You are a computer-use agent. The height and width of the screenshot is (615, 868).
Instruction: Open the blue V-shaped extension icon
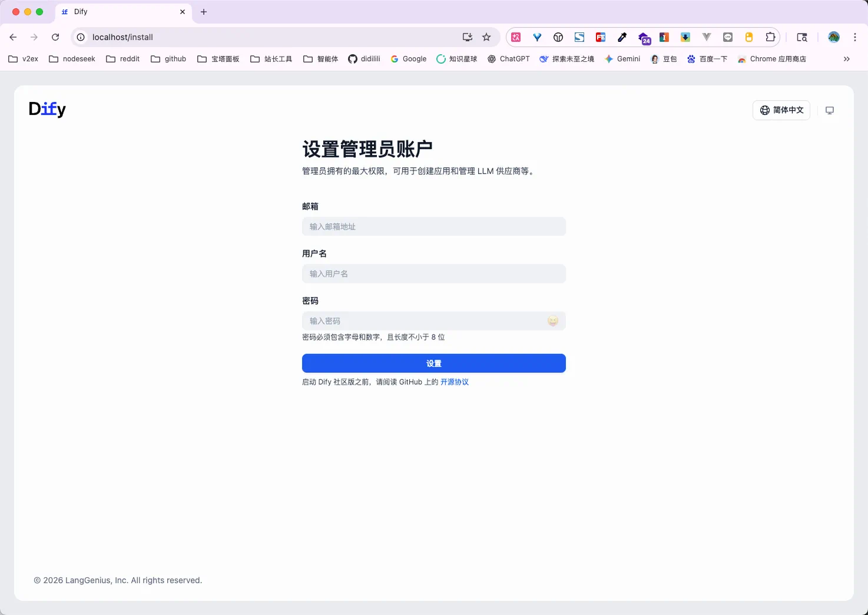pos(537,37)
